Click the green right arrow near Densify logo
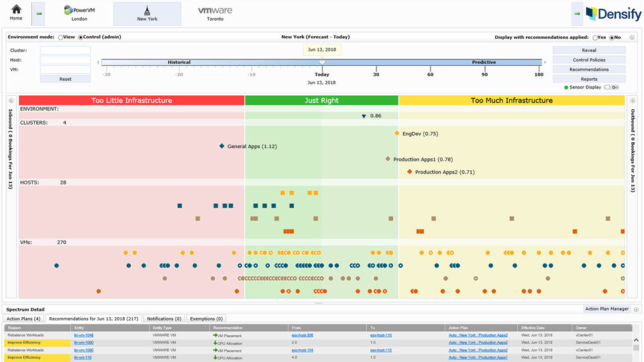The height and width of the screenshot is (362, 644). 577,13
